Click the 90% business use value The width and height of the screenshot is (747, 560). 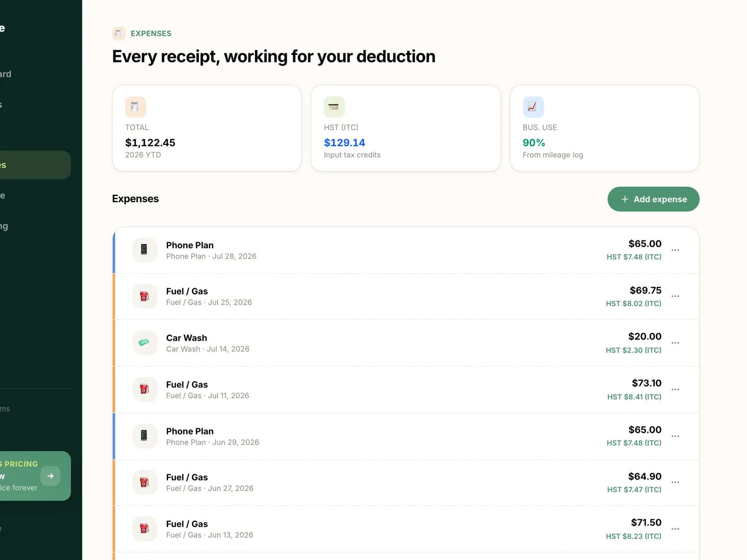(x=534, y=143)
